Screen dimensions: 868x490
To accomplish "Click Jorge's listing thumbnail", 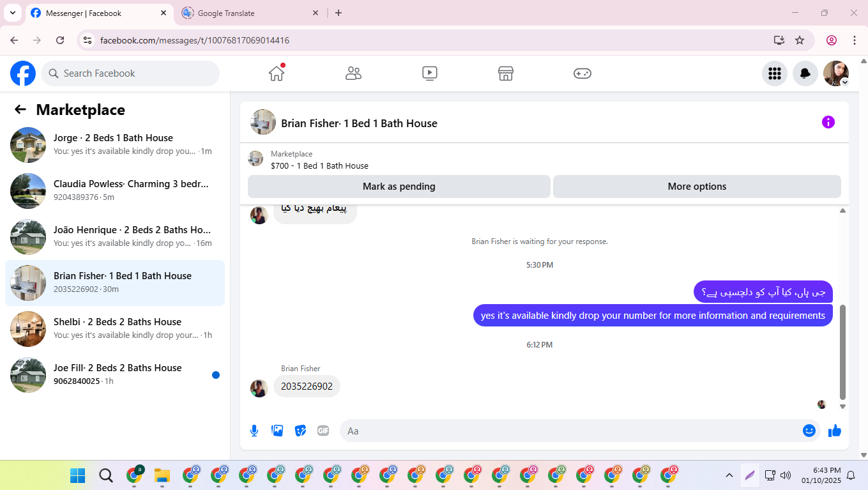I will pos(28,145).
